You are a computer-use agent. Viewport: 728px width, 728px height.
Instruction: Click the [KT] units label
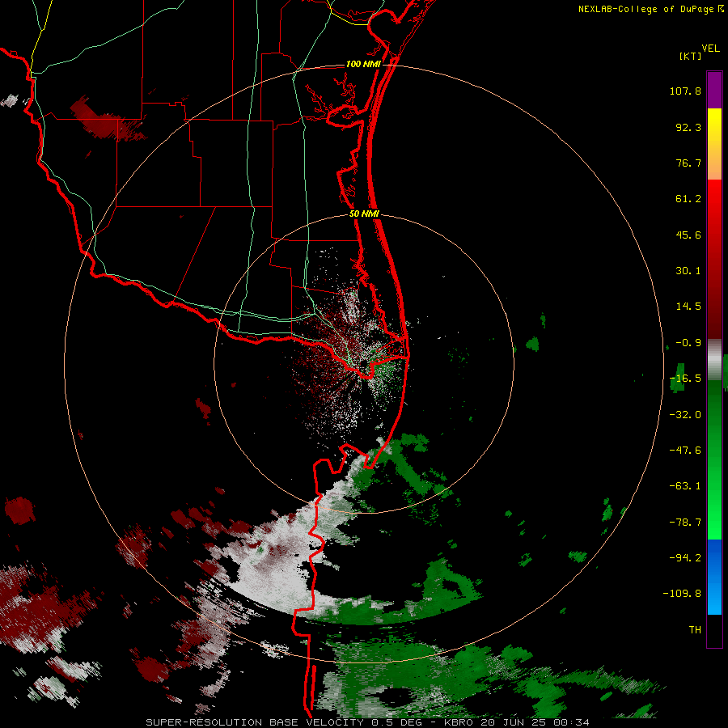[x=690, y=56]
